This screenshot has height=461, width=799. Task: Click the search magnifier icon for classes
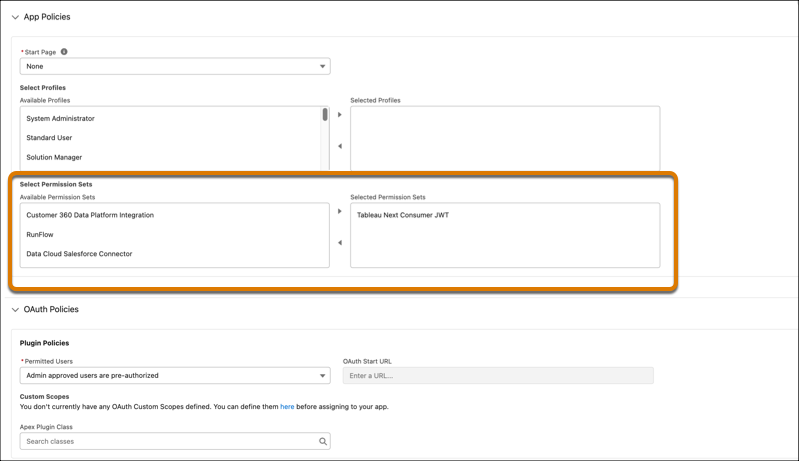click(x=323, y=441)
